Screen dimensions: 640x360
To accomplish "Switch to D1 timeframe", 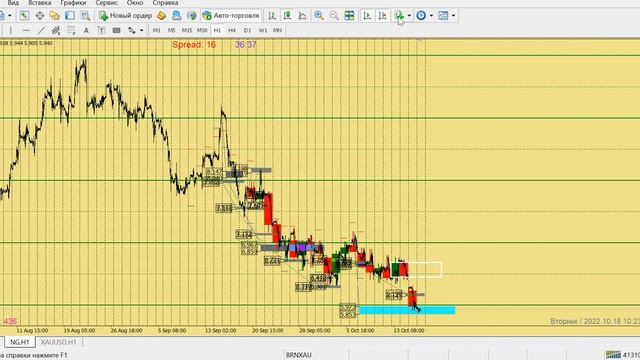I will pos(247,30).
